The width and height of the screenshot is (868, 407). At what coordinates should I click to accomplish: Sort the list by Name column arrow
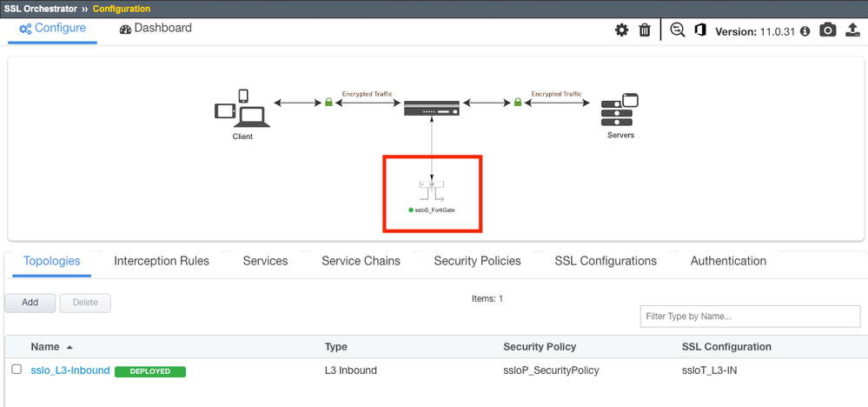[70, 347]
